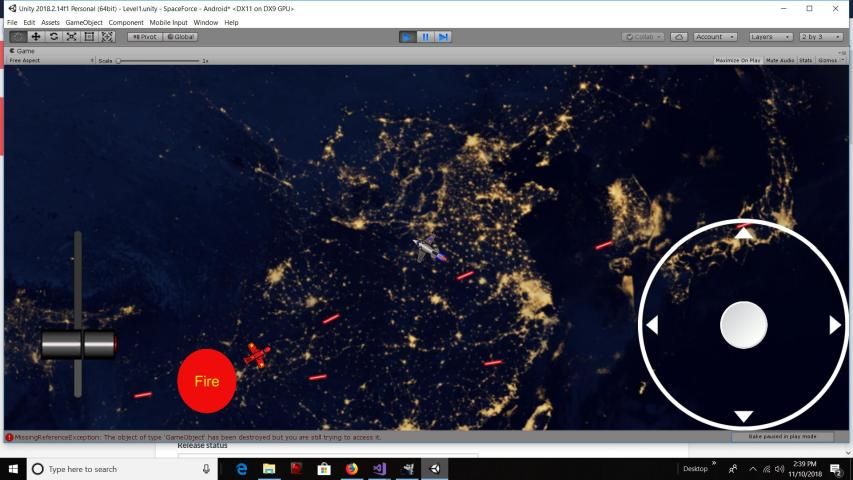Open the Mobile Input menu

[x=168, y=22]
